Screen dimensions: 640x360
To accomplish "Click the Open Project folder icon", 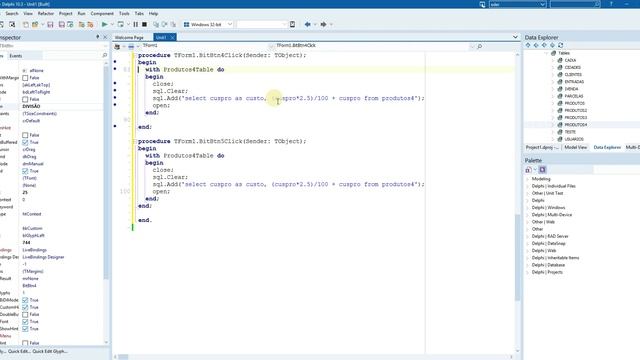I will click(35, 24).
